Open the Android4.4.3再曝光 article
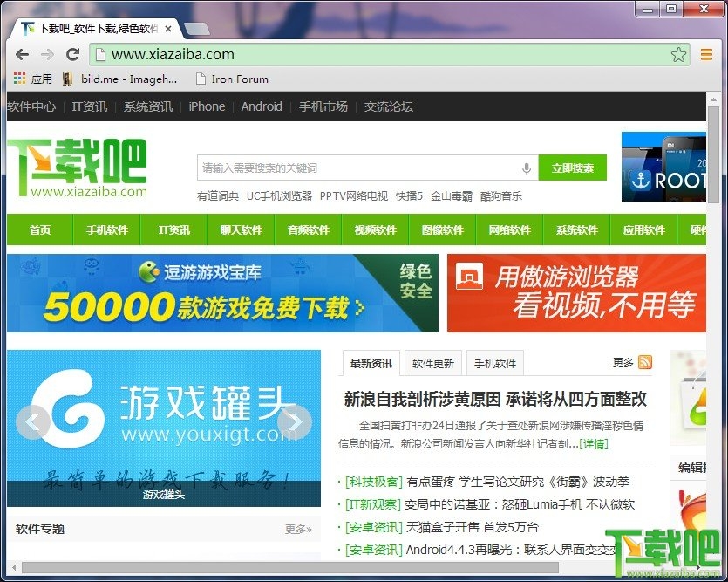Viewport: 728px width, 582px height. click(511, 550)
